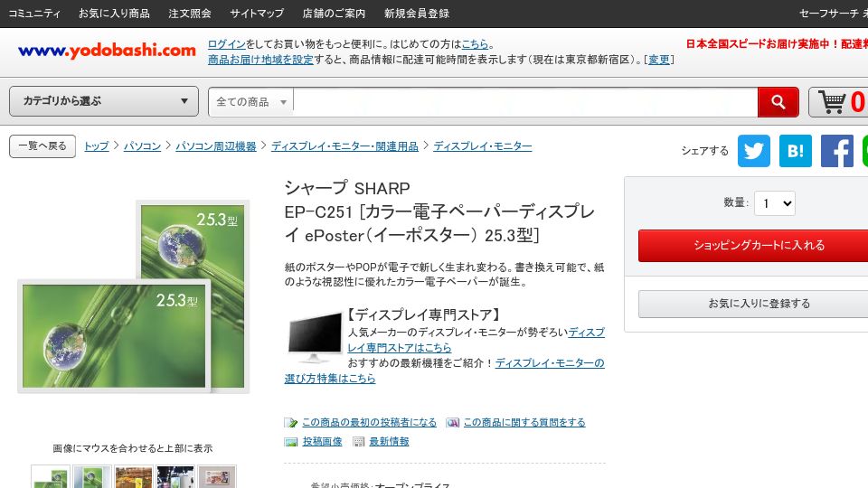Click the この商品に関する質問をする link
The height and width of the screenshot is (488, 868).
point(524,423)
